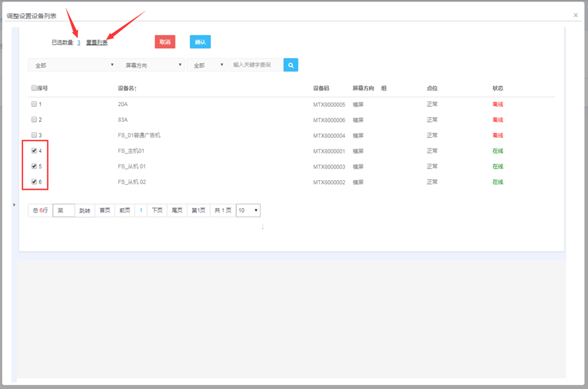This screenshot has width=588, height=389.
Task: Open the 屏幕方向 dropdown
Action: coord(151,65)
